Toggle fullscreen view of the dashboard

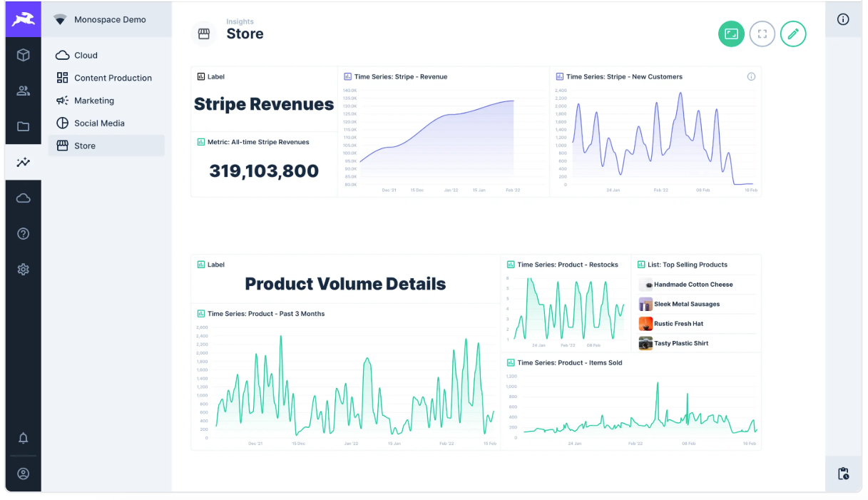tap(762, 34)
